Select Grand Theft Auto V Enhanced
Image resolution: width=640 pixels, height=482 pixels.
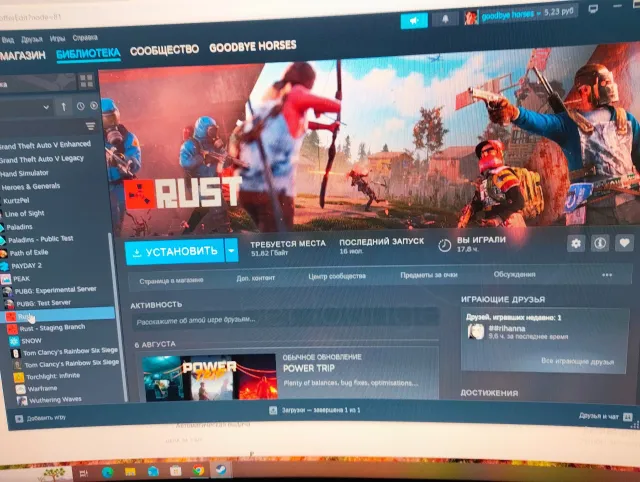coord(45,145)
